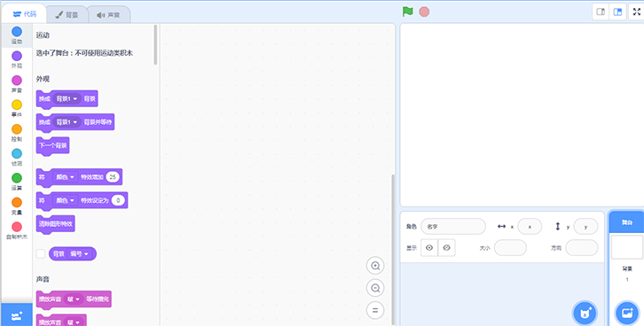Hide the sprite with crossed-eye icon
The image size is (644, 326).
coord(447,248)
